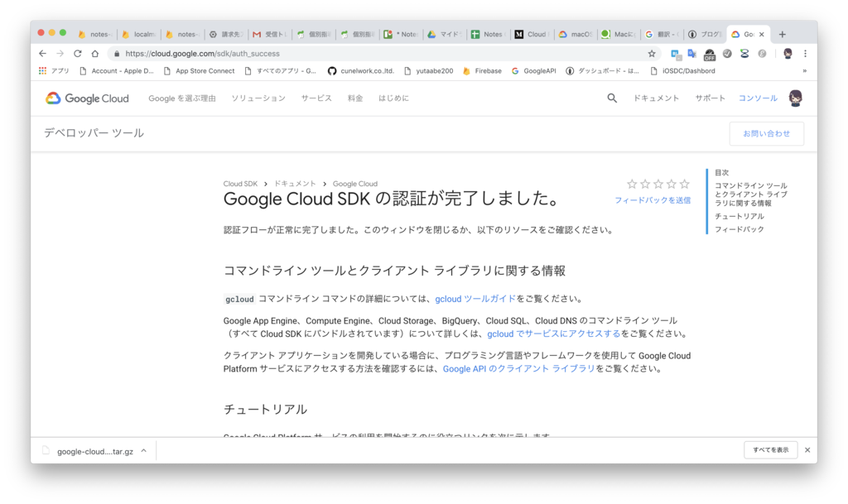Click the gcloud ツールガイド link
This screenshot has height=504, width=848.
coord(475,299)
